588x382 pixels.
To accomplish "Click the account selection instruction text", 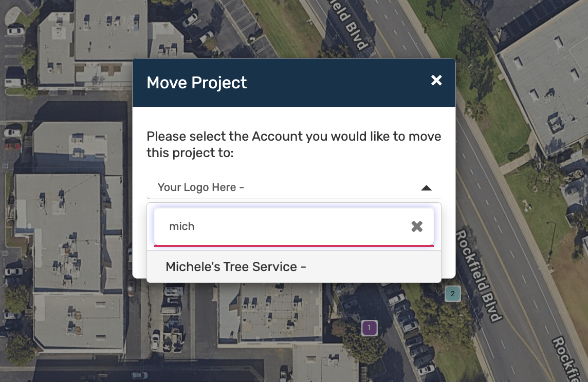I will tap(293, 144).
